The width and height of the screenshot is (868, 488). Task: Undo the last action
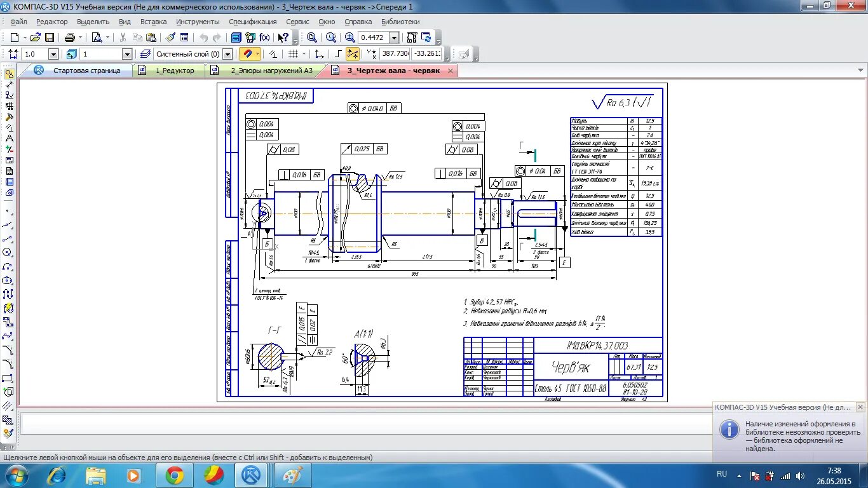203,37
